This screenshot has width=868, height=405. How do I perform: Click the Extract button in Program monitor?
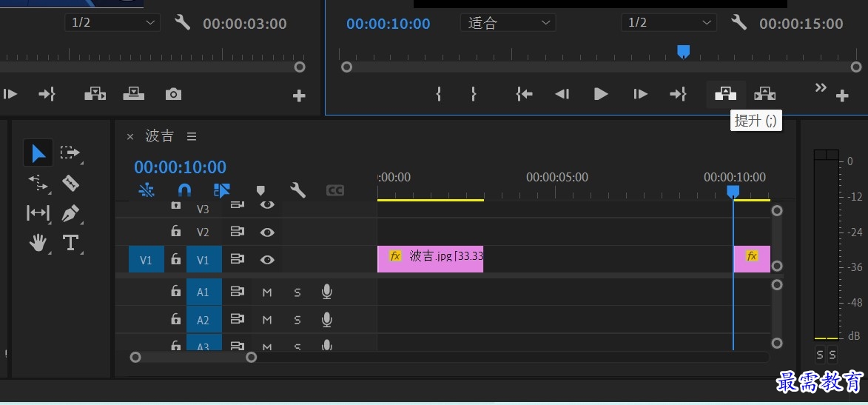[764, 94]
